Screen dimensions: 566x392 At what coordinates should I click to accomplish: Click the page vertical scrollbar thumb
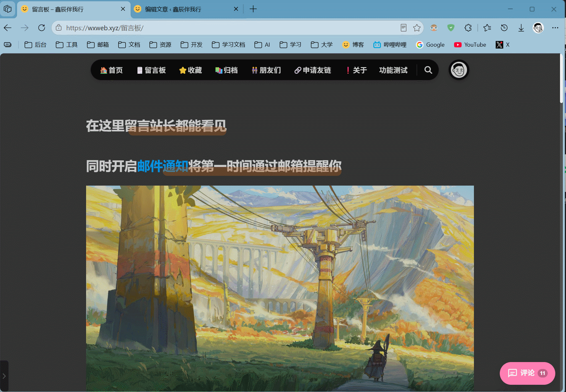point(561,79)
